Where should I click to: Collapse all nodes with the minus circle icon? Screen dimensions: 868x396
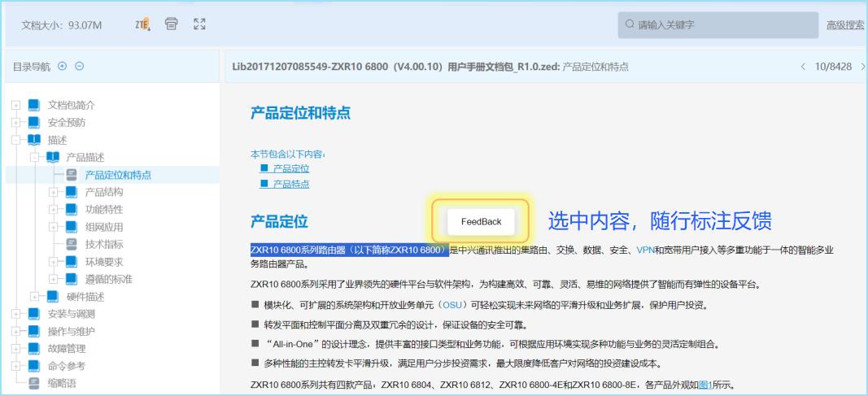coord(79,67)
